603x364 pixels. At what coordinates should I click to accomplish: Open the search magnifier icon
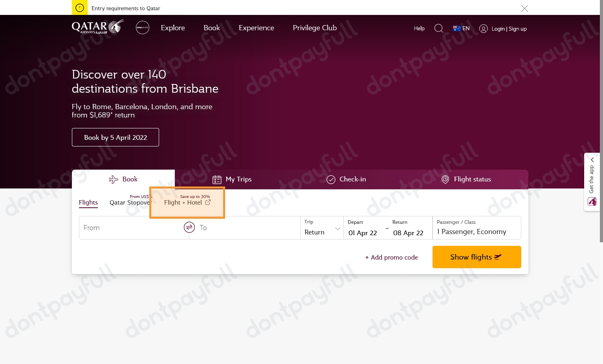(439, 28)
